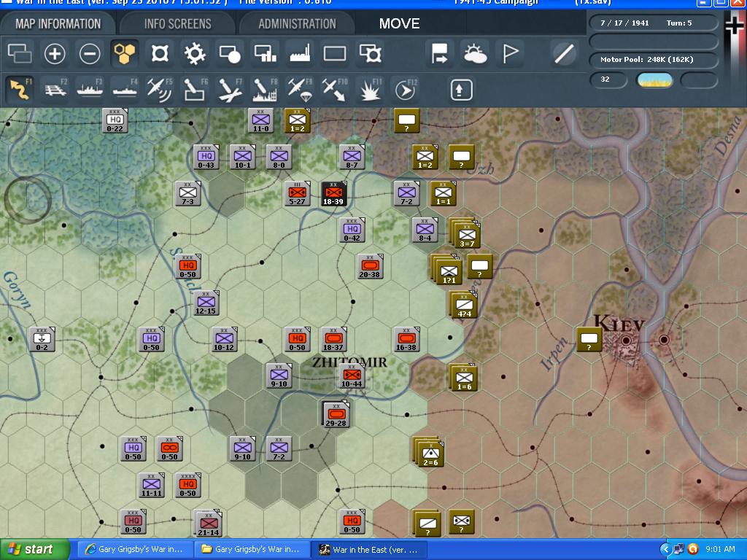Open the INFO SCREENS tab
The height and width of the screenshot is (560, 747).
pyautogui.click(x=178, y=24)
